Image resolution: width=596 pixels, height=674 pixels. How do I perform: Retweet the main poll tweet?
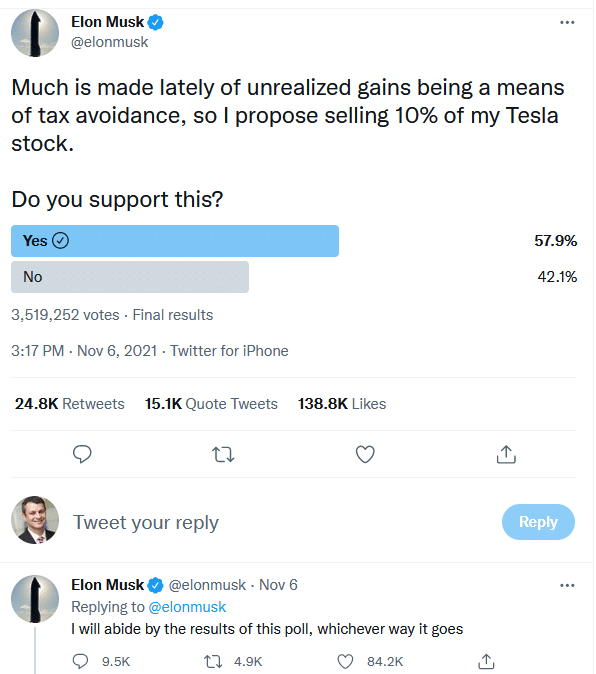[x=223, y=454]
